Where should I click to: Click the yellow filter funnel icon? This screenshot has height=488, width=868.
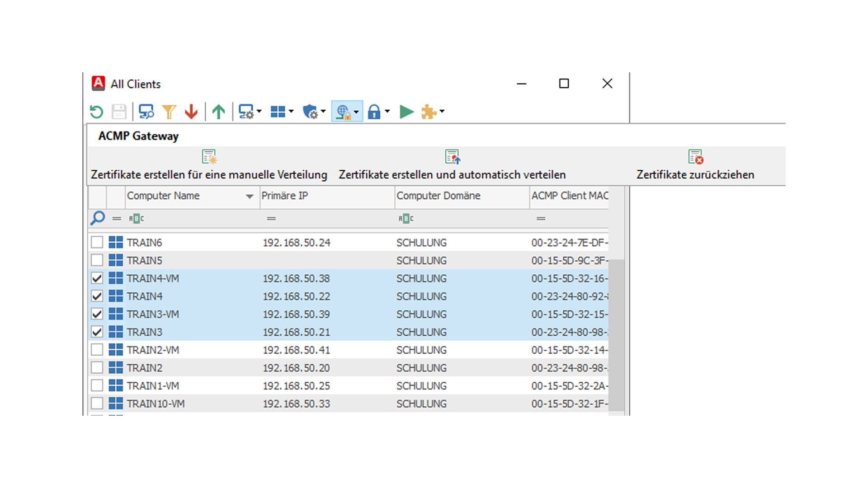tap(169, 112)
